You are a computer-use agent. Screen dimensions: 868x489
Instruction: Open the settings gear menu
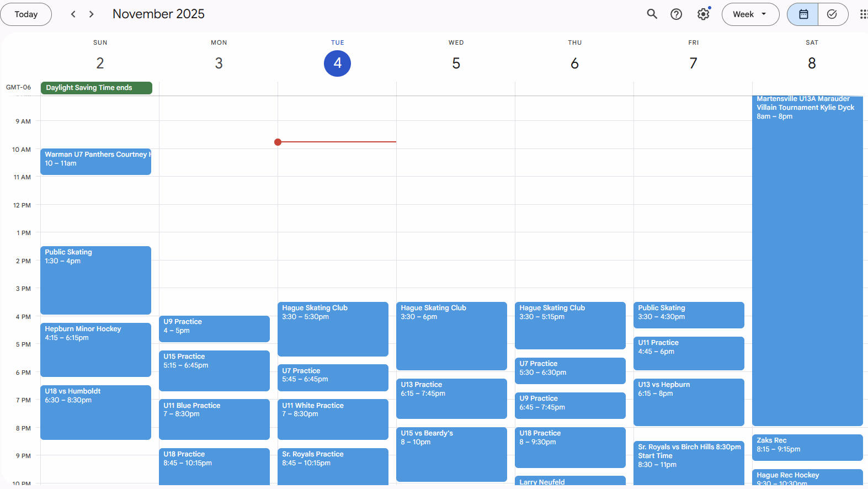tap(703, 14)
